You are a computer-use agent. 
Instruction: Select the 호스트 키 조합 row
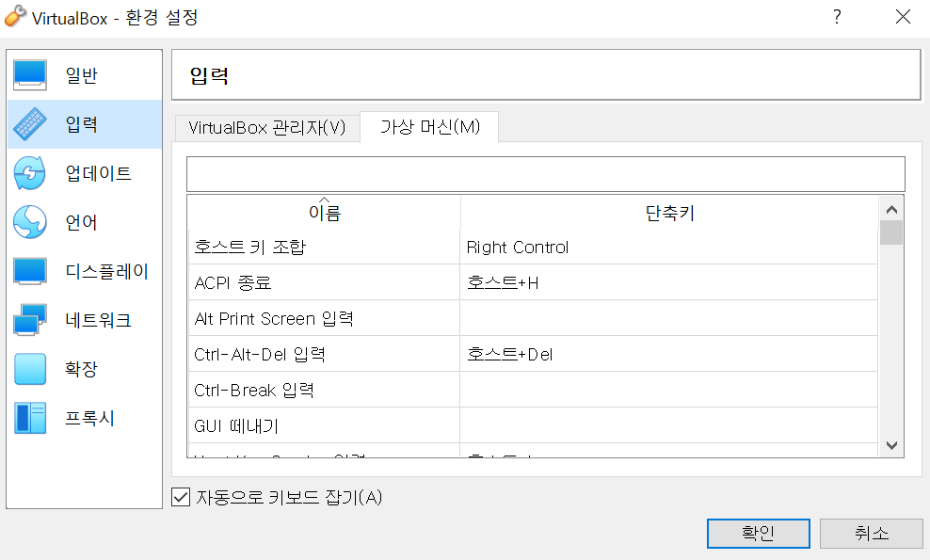tap(533, 248)
